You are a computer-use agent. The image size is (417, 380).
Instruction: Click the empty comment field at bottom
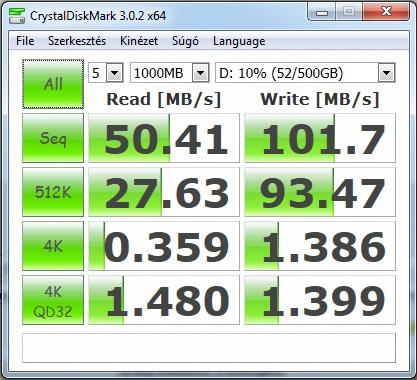coord(209,348)
